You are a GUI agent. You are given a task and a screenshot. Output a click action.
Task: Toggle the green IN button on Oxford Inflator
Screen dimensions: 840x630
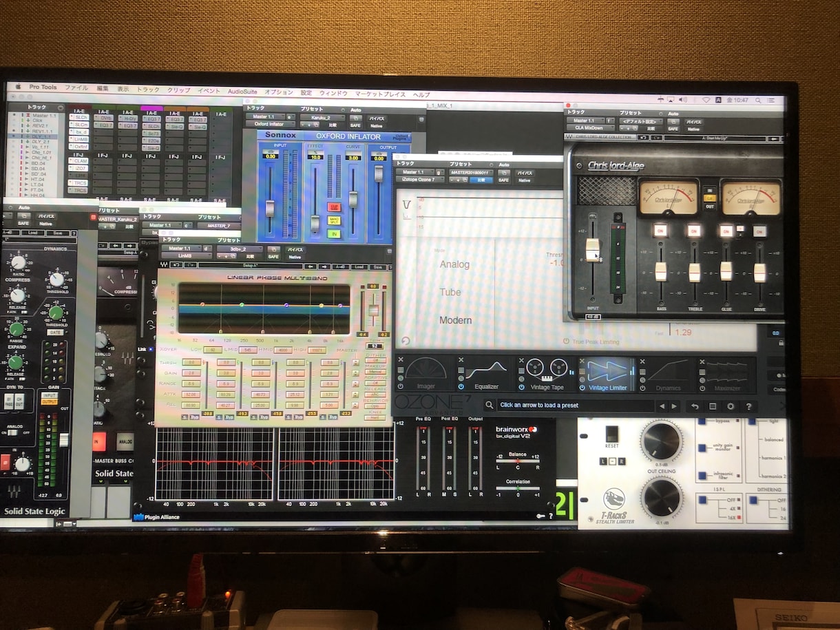(x=334, y=234)
